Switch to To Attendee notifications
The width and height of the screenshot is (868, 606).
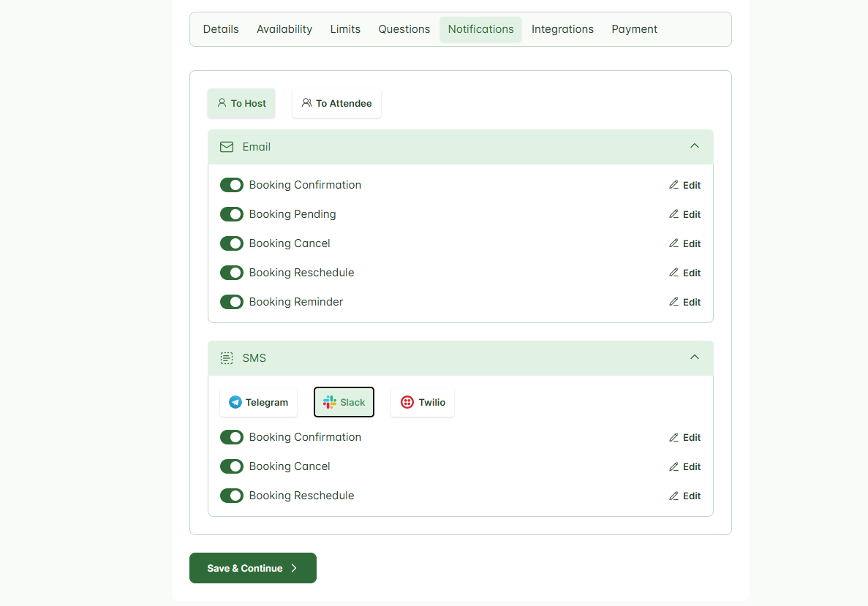tap(336, 104)
